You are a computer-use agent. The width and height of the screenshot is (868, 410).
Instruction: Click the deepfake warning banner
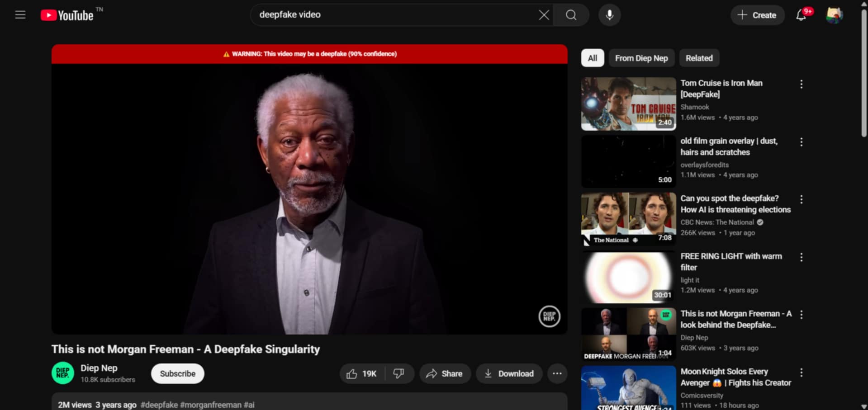[x=309, y=54]
